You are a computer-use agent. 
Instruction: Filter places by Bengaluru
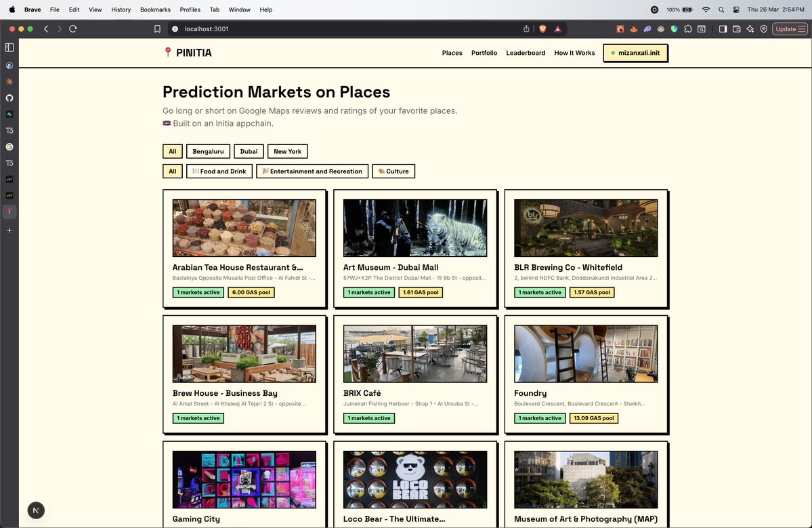coord(208,151)
